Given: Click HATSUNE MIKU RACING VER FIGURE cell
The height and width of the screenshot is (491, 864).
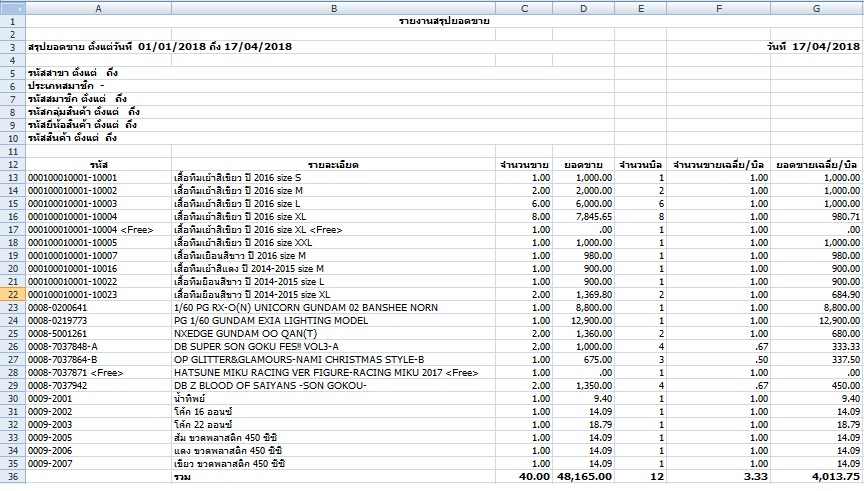Looking at the screenshot, I should (333, 373).
